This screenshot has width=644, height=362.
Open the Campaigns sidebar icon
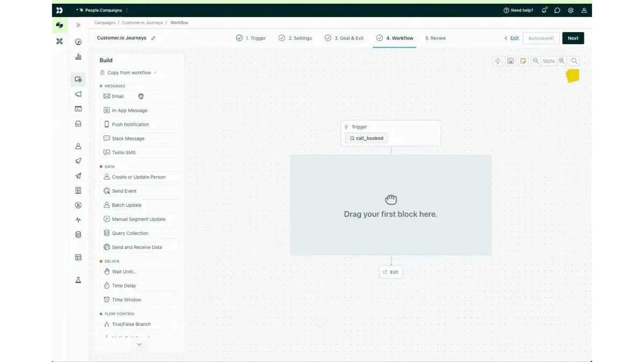click(78, 79)
